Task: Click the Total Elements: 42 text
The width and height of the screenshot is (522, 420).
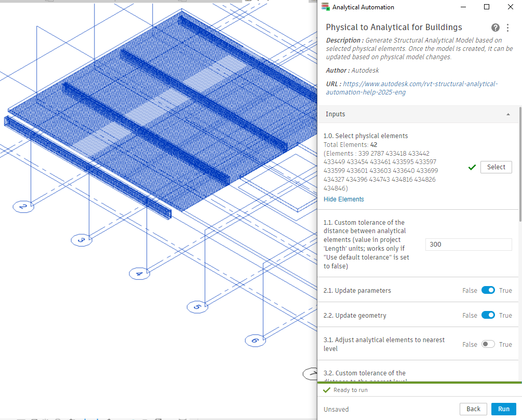Action: pyautogui.click(x=350, y=144)
